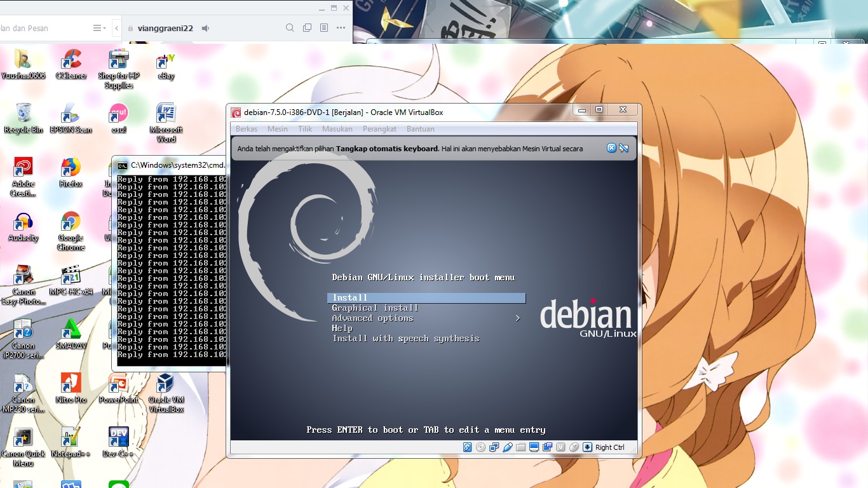Click the Google Chrome desktop shortcut

(x=71, y=231)
